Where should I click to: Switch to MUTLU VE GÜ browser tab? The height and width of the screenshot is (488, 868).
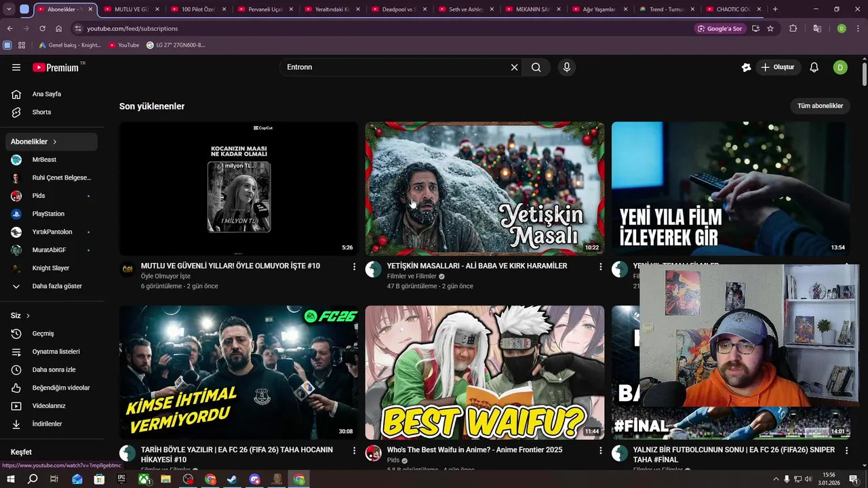pos(132,9)
